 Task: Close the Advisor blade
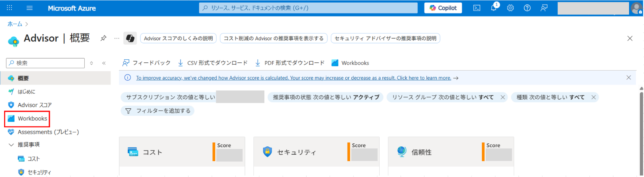(630, 38)
